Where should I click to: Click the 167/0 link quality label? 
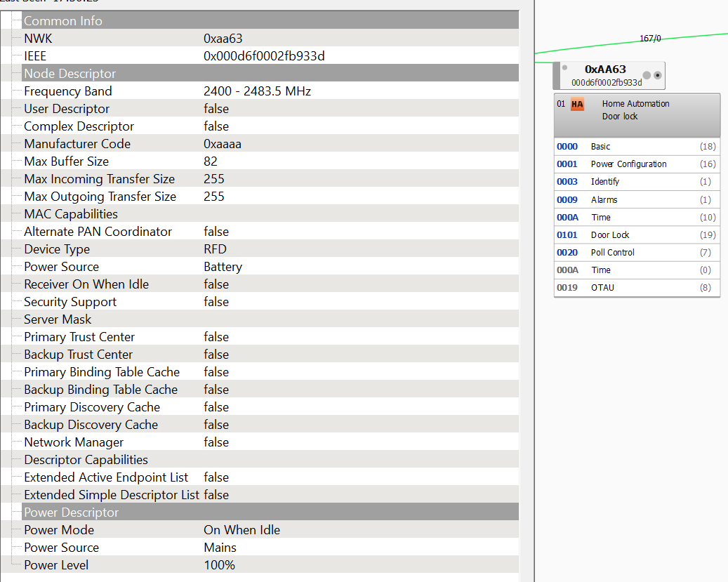pyautogui.click(x=650, y=39)
